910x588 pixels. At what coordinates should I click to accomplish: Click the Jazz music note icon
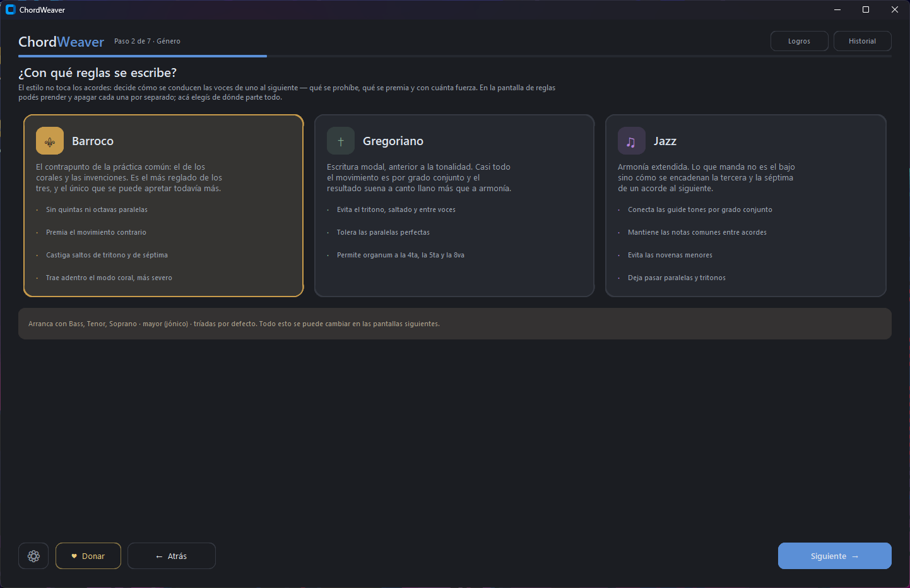[631, 141]
